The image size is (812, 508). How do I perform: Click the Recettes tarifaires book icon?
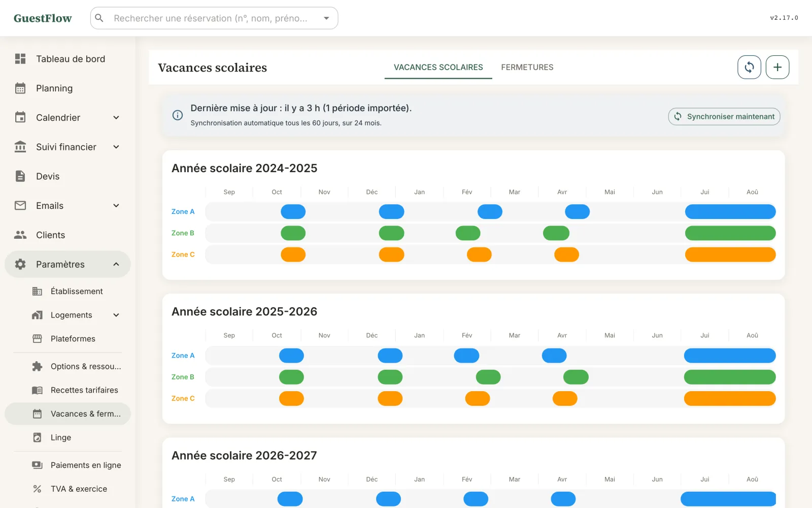(x=37, y=390)
